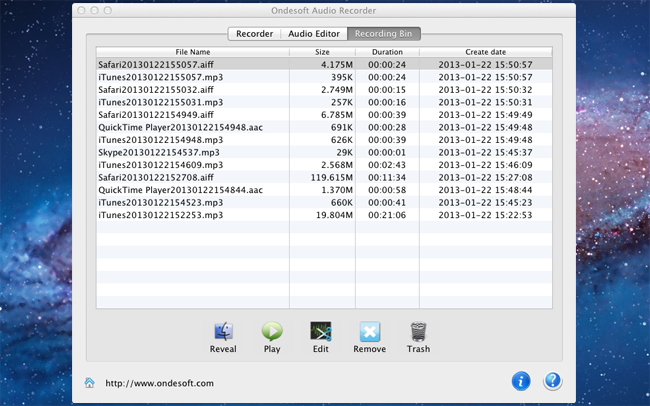This screenshot has width=650, height=406.
Task: Select the Safari20130122152708.aiff recording
Action: [x=160, y=177]
